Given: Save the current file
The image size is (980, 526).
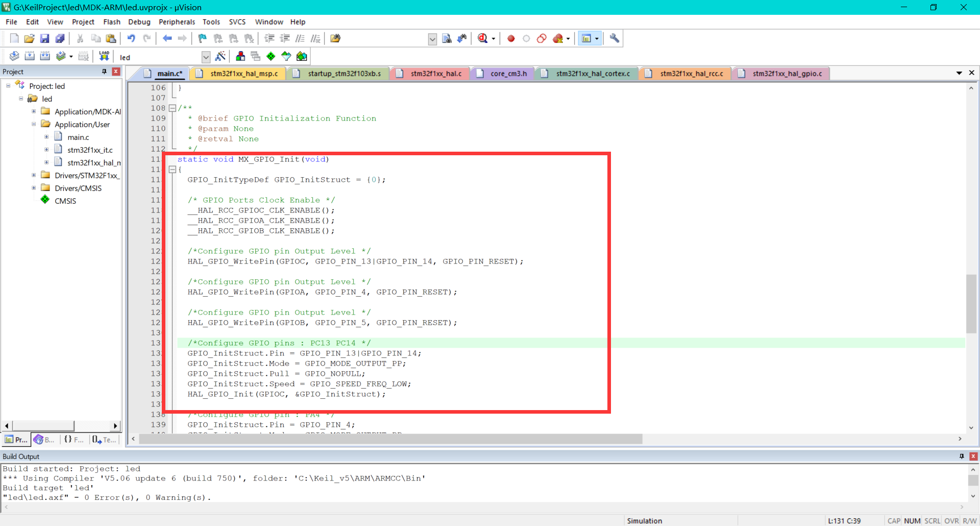Looking at the screenshot, I should point(45,38).
